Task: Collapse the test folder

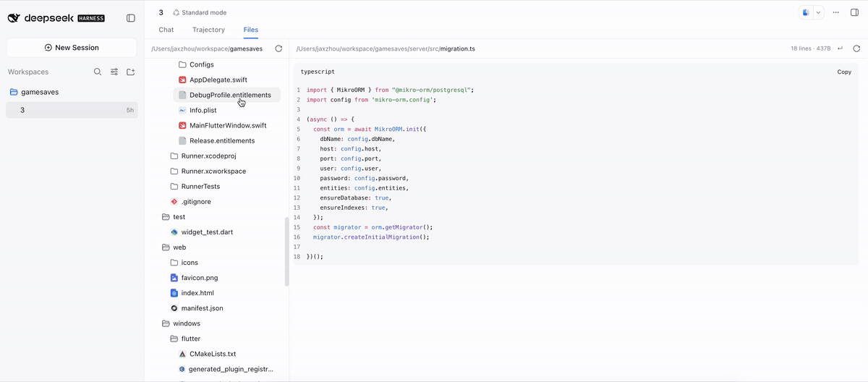Action: 174,217
